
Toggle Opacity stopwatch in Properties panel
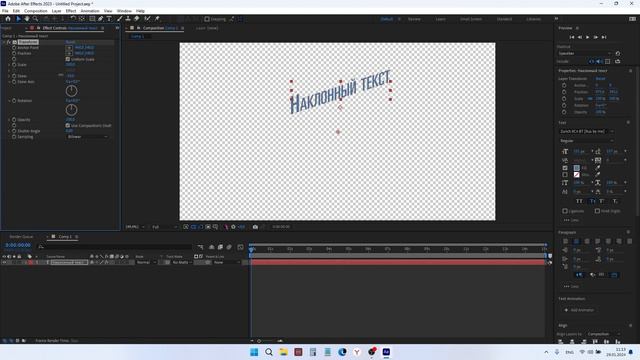[x=564, y=112]
